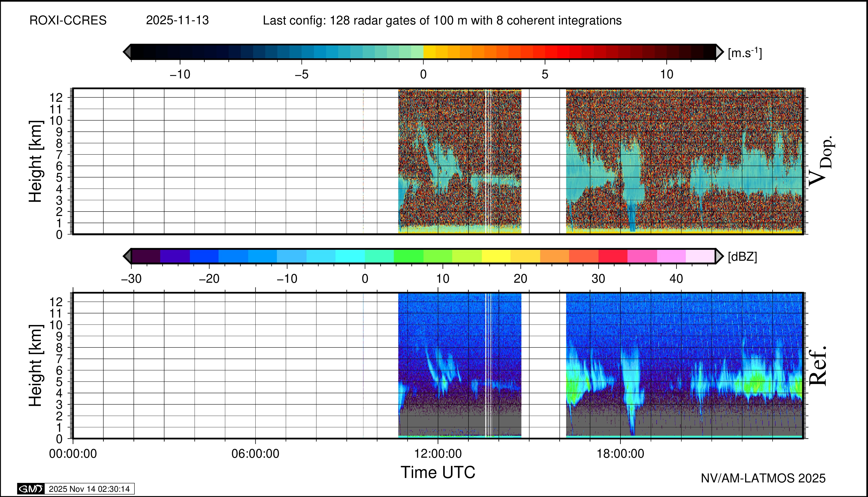The width and height of the screenshot is (868, 497).
Task: Click the 18:00:00 time axis label
Action: [x=620, y=454]
